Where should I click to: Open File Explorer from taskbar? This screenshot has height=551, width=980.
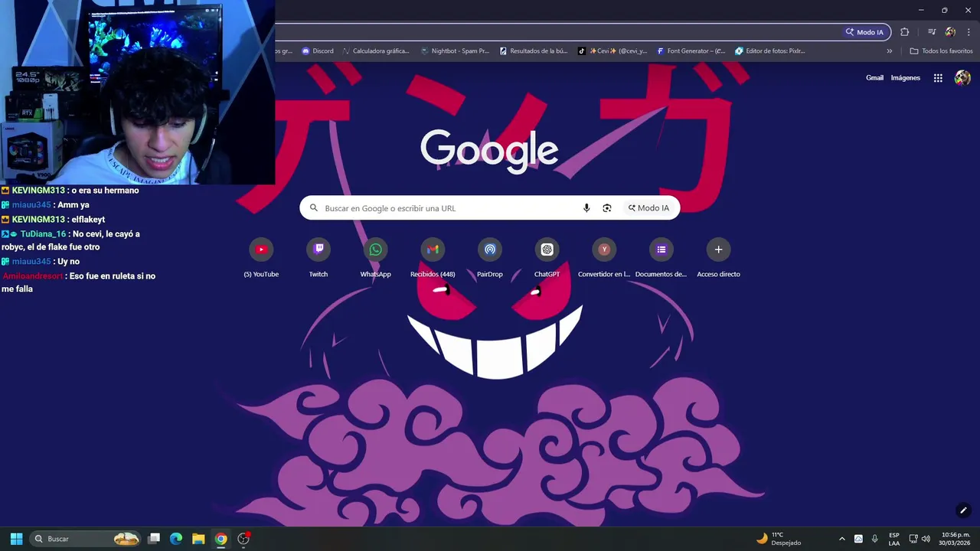click(198, 539)
